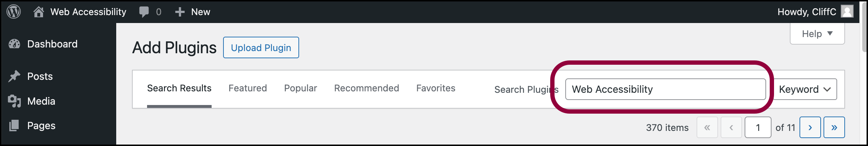The image size is (868, 146).
Task: Expand the Help dropdown tab
Action: 817,34
